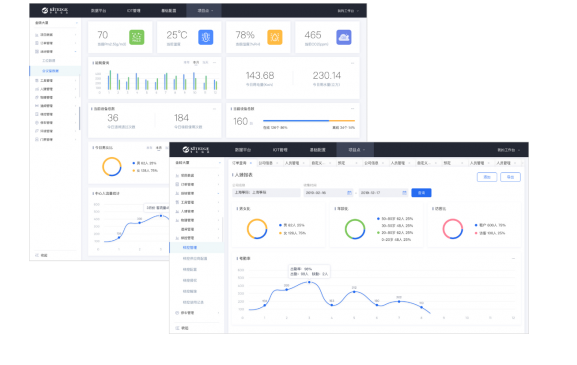Click the sidebar collapse icon in front window

coord(177,328)
